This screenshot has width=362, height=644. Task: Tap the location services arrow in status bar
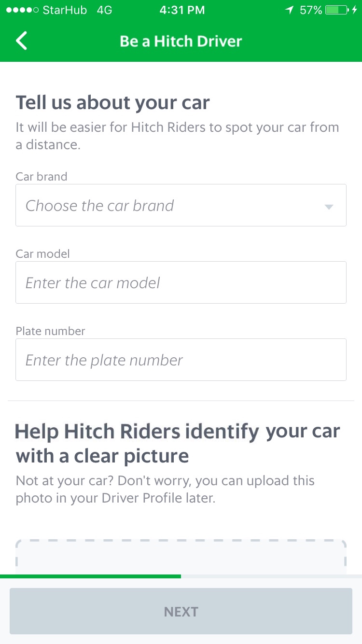tap(289, 10)
